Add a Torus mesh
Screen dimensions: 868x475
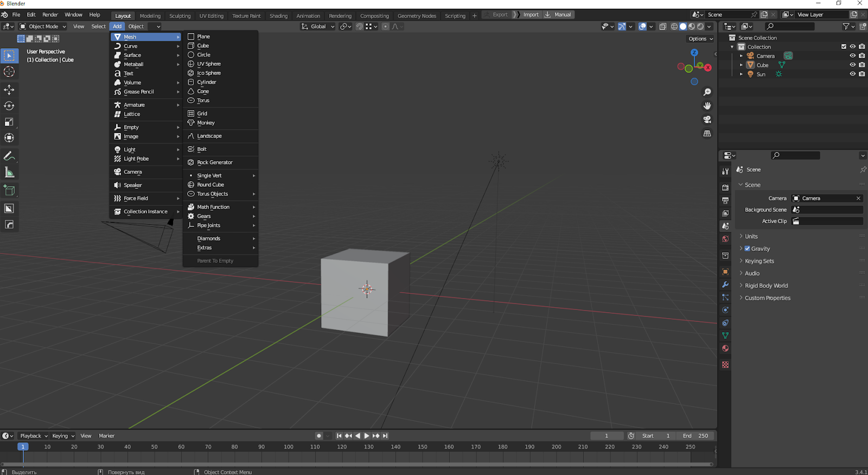(220, 100)
